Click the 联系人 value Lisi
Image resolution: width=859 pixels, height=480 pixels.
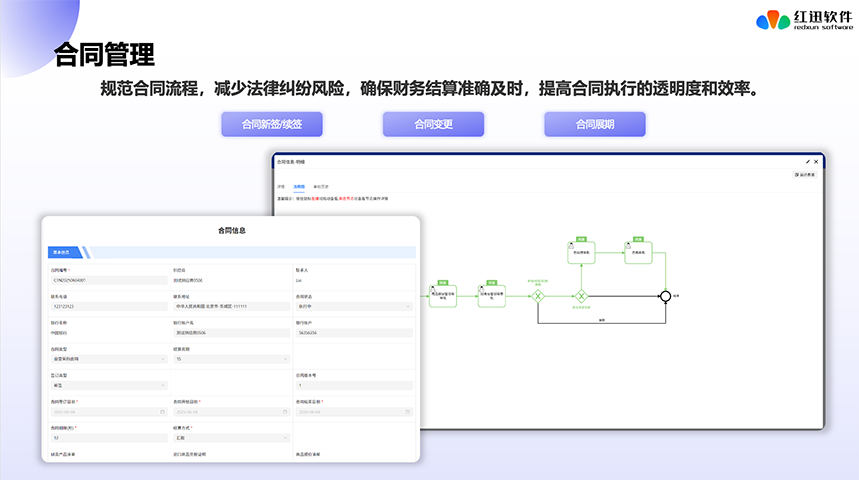coord(299,280)
